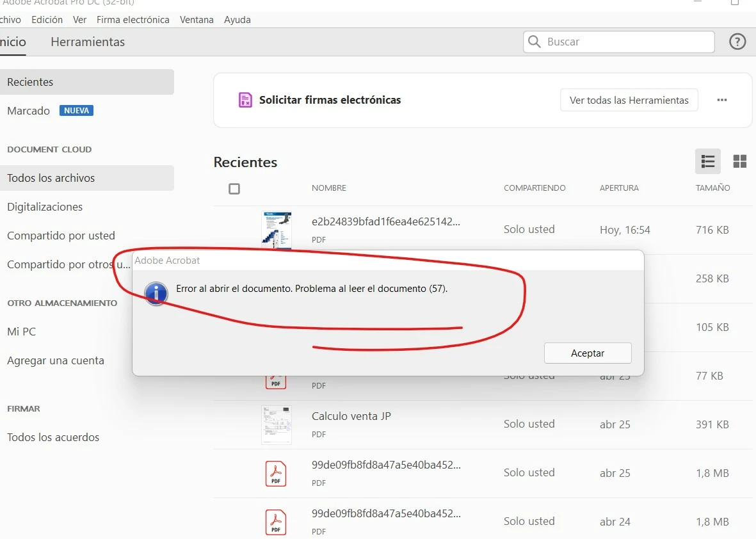Image resolution: width=756 pixels, height=539 pixels.
Task: Open Compartido por usted
Action: pos(61,236)
